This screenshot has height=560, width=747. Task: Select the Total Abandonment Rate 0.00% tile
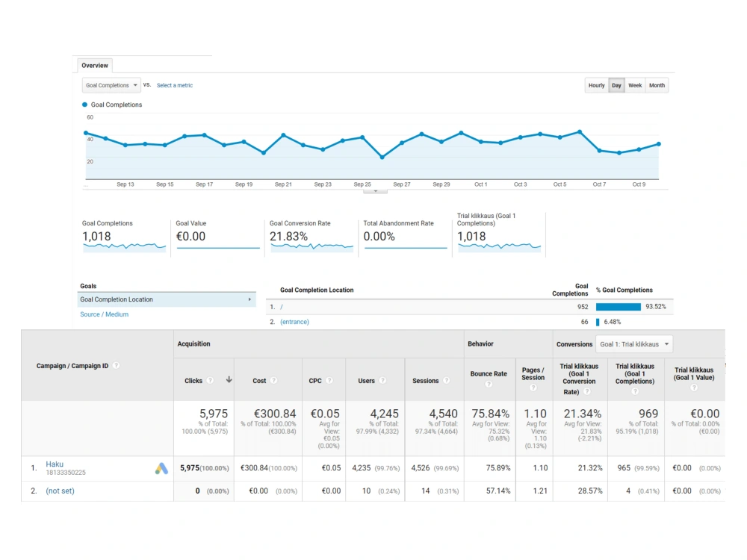pyautogui.click(x=406, y=236)
